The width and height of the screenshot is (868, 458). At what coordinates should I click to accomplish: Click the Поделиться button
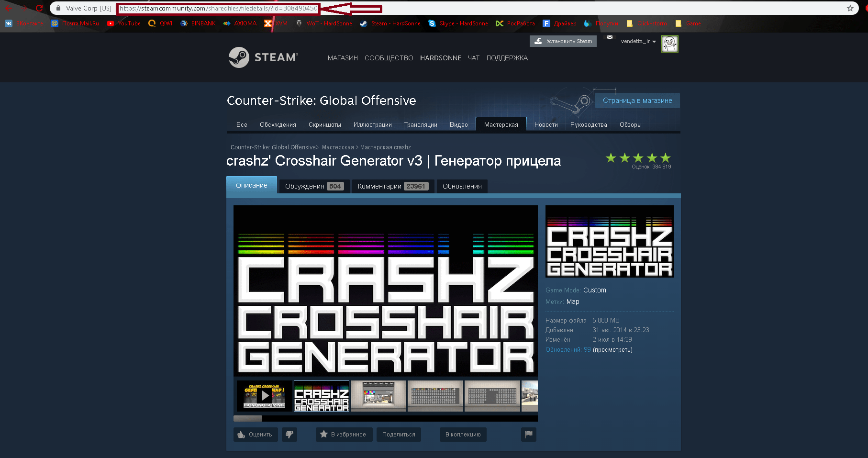point(399,434)
